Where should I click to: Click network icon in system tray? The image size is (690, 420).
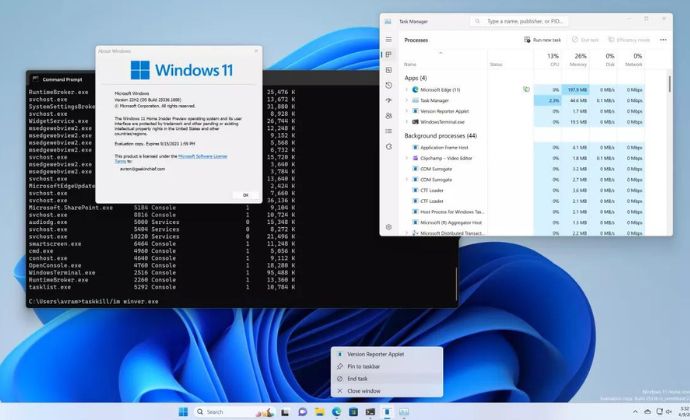[x=659, y=412]
